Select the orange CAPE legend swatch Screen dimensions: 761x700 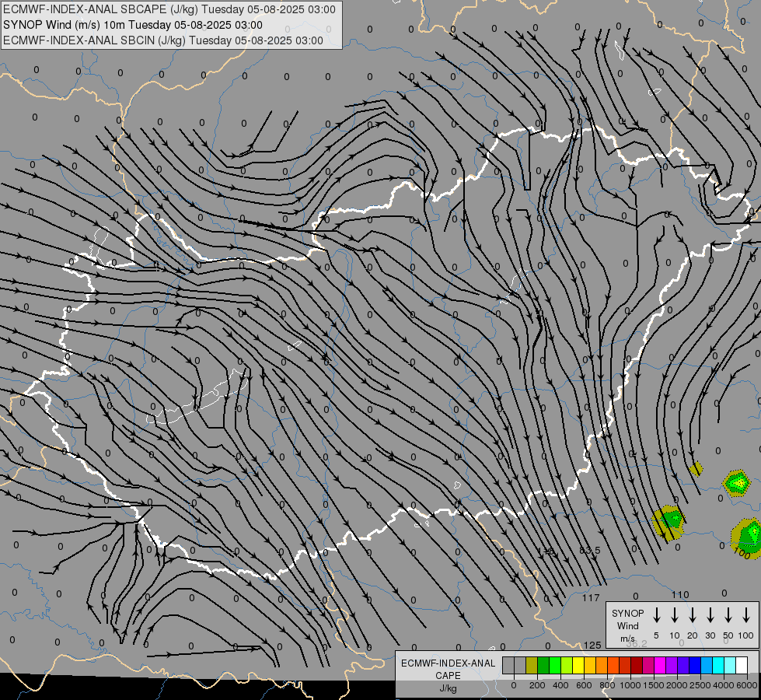pyautogui.click(x=602, y=665)
